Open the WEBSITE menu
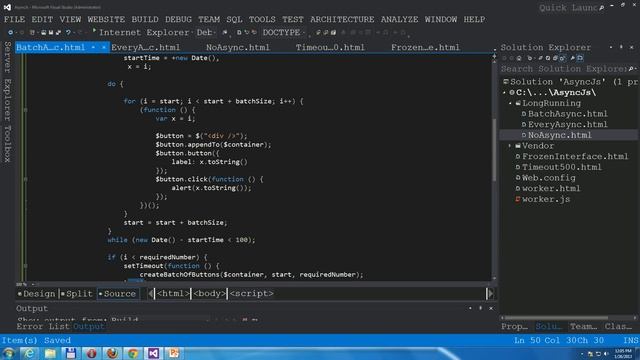 click(106, 19)
